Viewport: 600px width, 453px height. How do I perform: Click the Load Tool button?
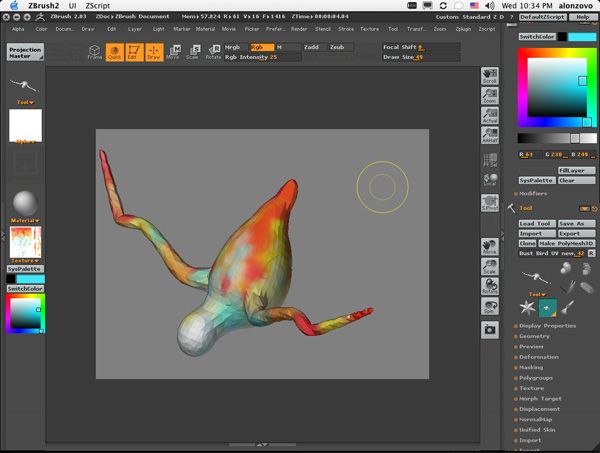[535, 223]
